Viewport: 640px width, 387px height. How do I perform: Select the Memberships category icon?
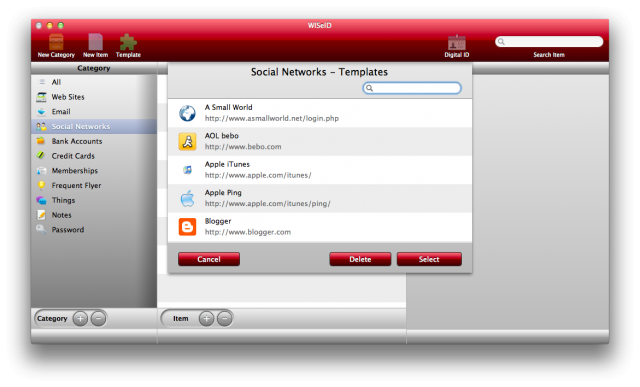click(41, 170)
